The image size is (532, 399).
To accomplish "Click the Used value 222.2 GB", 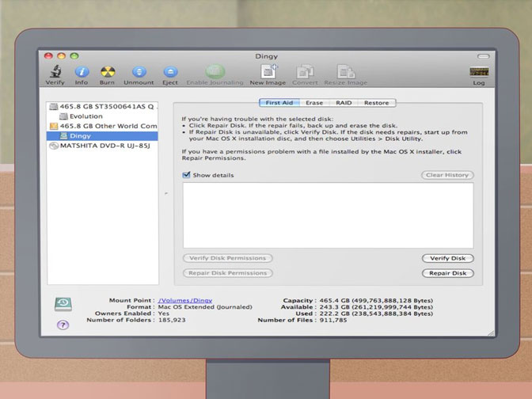I will 376,313.
